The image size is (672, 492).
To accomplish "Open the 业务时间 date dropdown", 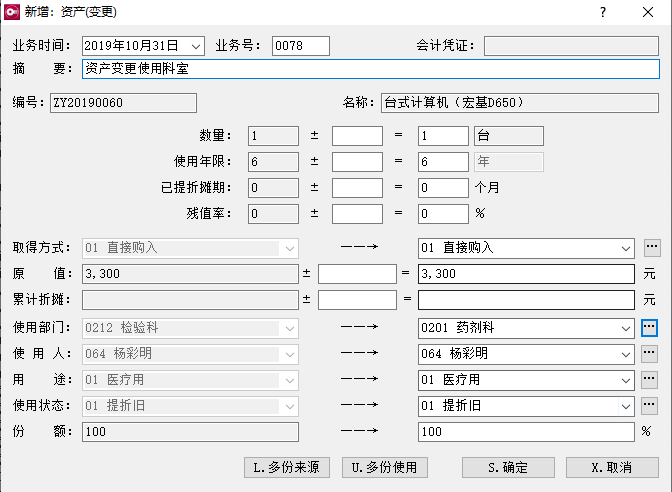I will [x=194, y=46].
